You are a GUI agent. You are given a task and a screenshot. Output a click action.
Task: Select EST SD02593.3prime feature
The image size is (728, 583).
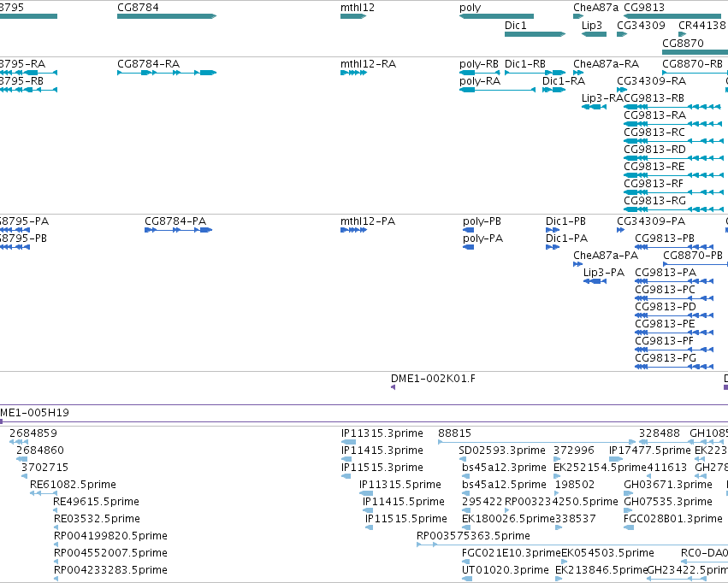463,459
